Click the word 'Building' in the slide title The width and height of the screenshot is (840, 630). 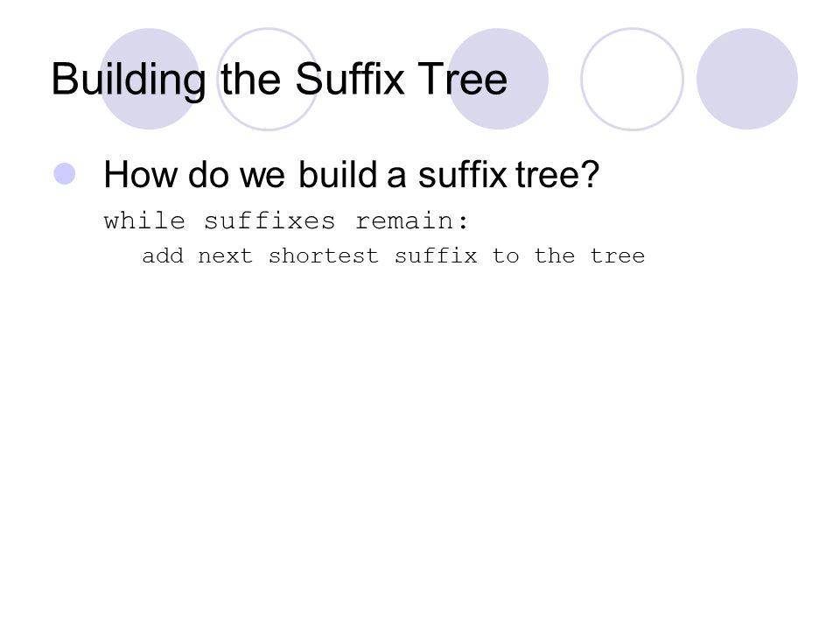point(129,80)
